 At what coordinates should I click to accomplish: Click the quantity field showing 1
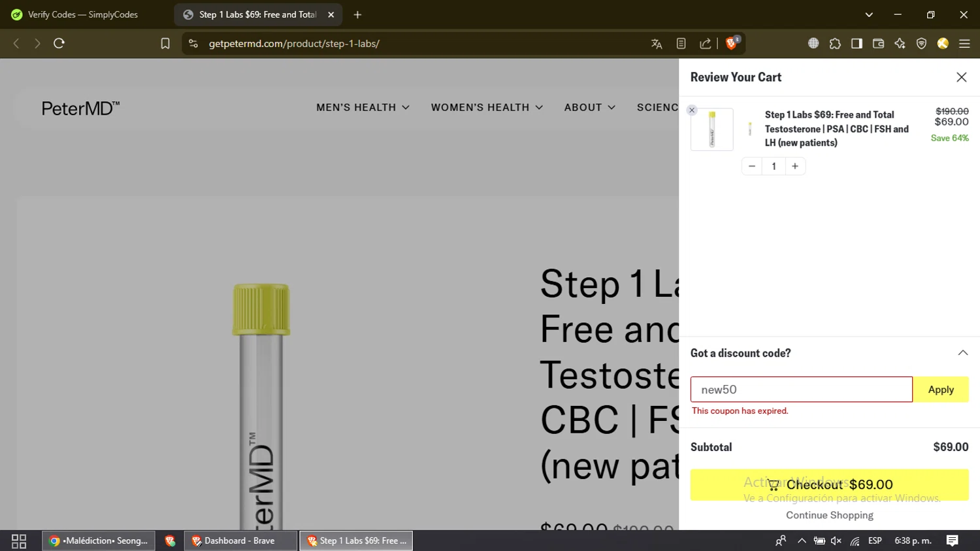coord(774,166)
